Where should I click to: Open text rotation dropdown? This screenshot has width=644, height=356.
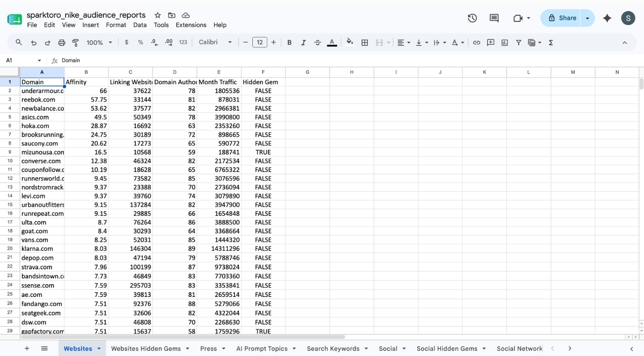458,43
